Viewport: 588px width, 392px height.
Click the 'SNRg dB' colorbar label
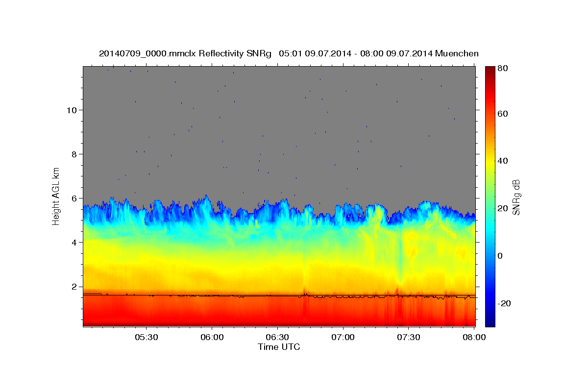[516, 197]
